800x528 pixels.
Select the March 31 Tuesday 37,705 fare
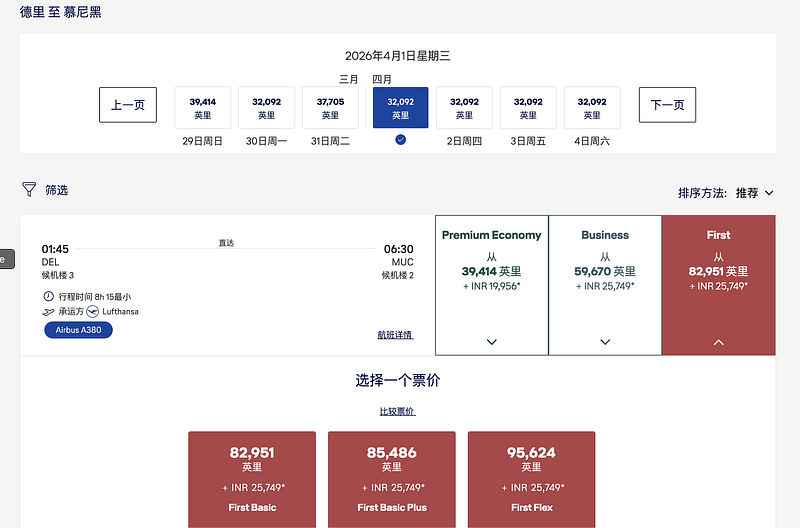coord(330,108)
